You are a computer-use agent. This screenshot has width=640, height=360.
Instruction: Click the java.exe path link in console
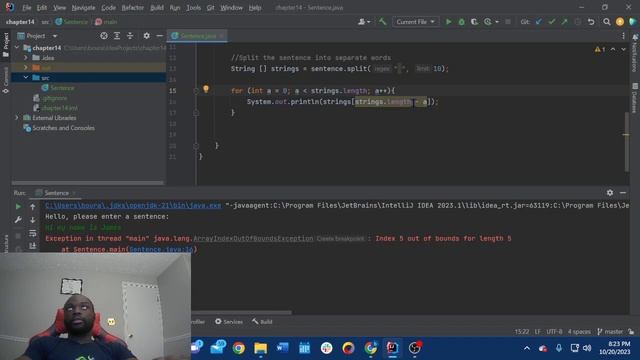(x=133, y=205)
